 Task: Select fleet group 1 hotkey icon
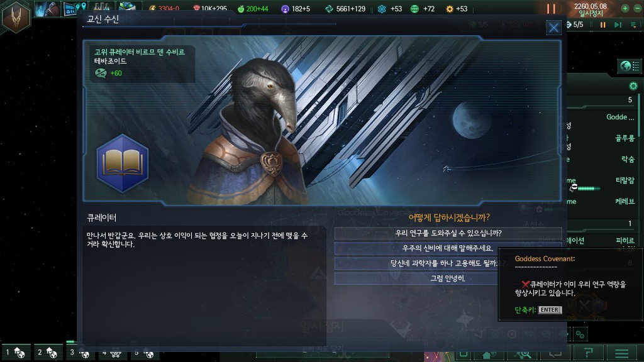(x=16, y=352)
